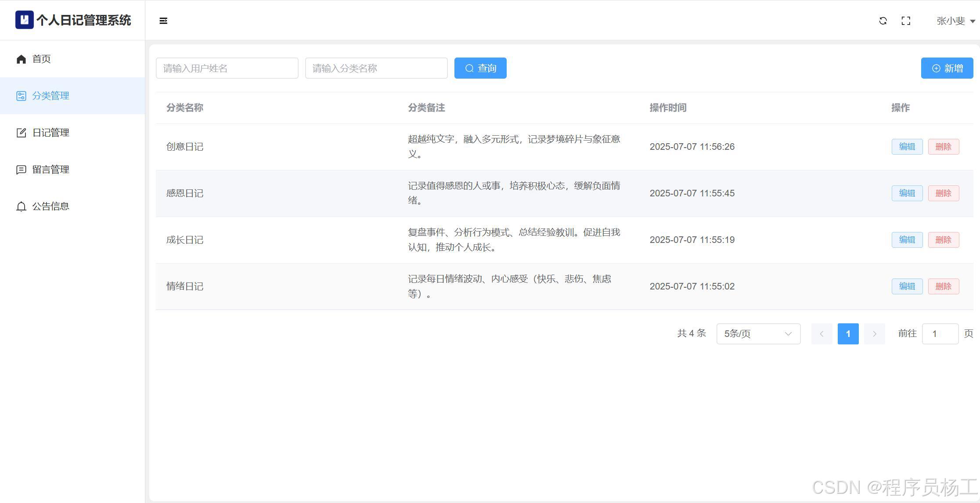Click previous page arrow in pagination
The height and width of the screenshot is (503, 980).
click(821, 334)
